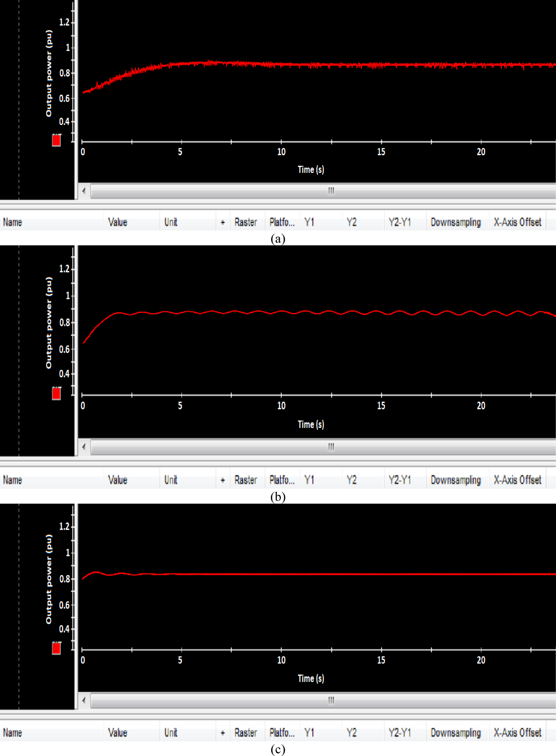This screenshot has width=556, height=756.
Task: Sort by the Name column under plot (a)
Action: pyautogui.click(x=13, y=222)
